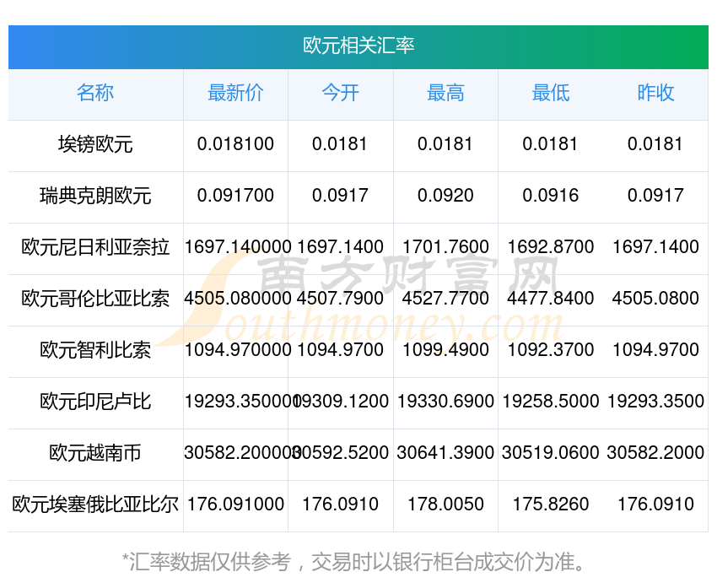Click the 最低 column header
Screen dimensions: 717x588
[550, 93]
